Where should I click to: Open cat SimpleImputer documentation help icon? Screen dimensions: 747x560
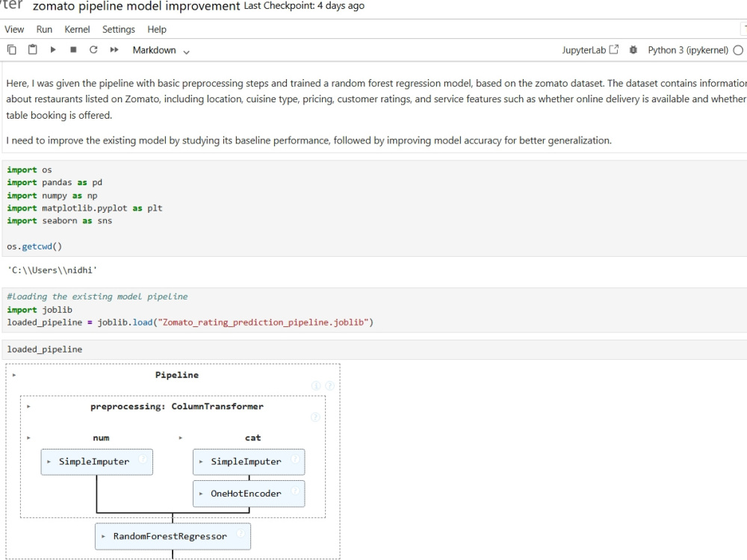(295, 459)
